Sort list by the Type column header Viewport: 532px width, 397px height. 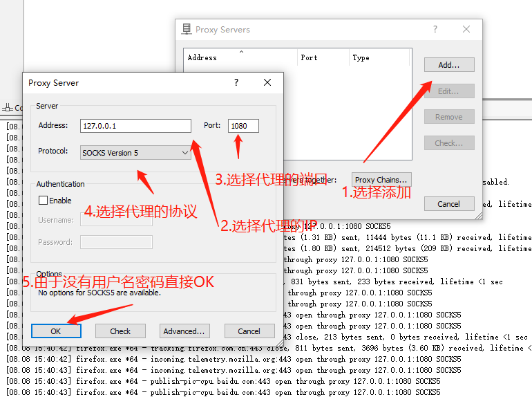coord(379,57)
